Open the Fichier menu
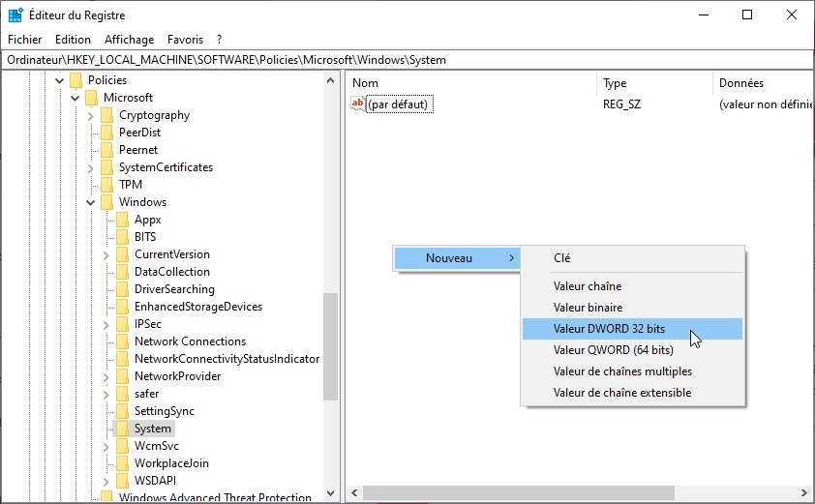 pyautogui.click(x=24, y=40)
